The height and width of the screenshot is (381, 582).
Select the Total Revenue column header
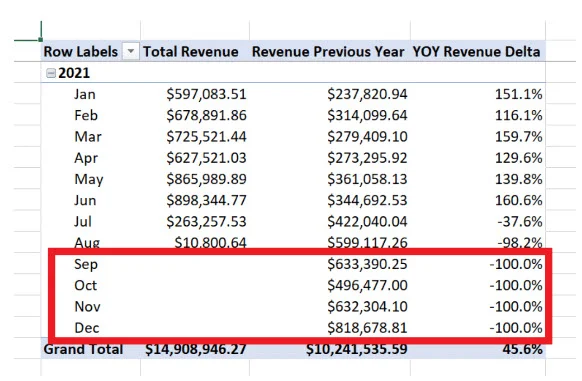[191, 52]
